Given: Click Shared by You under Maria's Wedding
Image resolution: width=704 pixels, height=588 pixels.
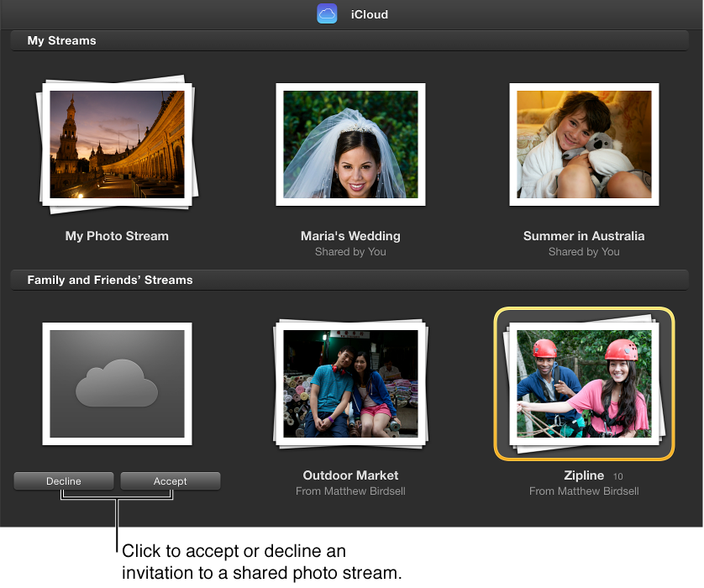Looking at the screenshot, I should 350,251.
